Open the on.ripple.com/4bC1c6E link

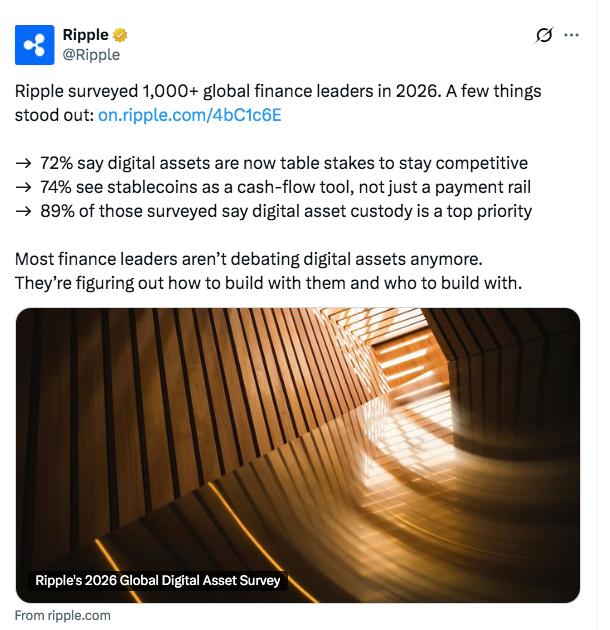click(x=189, y=115)
